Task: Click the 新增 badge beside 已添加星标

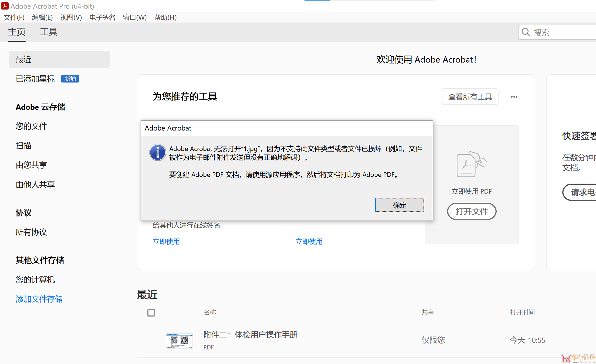Action: [x=70, y=79]
